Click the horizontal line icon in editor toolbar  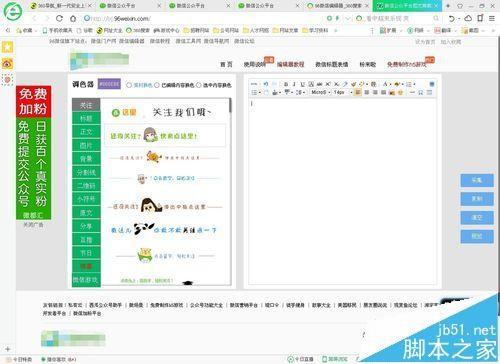click(412, 92)
